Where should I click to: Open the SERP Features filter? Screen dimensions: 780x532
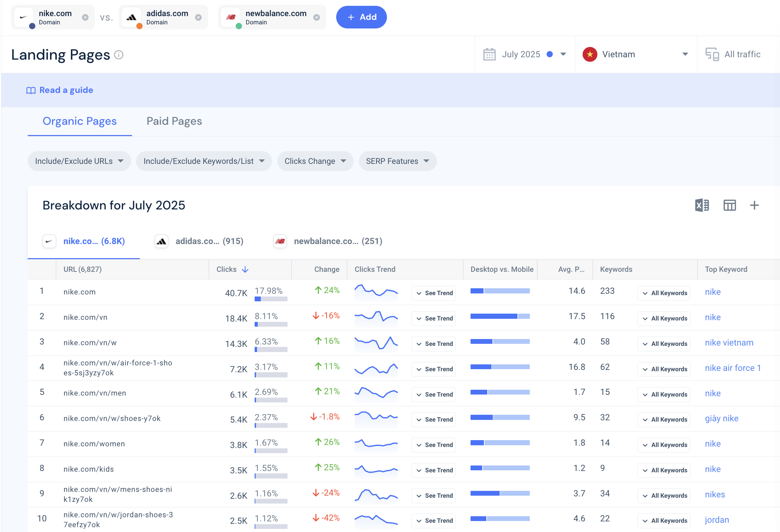pyautogui.click(x=398, y=161)
